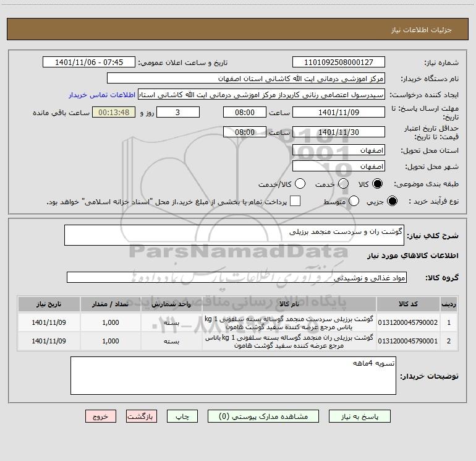Image resolution: width=476 pixels, height=461 pixels.
Task: Select the کالا/خدمت radio button
Action: 300,184
